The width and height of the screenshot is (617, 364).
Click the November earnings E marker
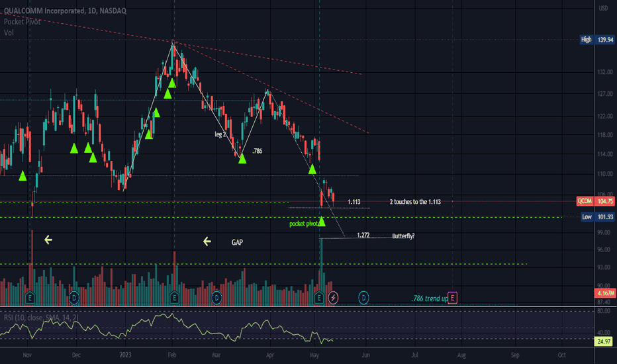click(x=30, y=298)
